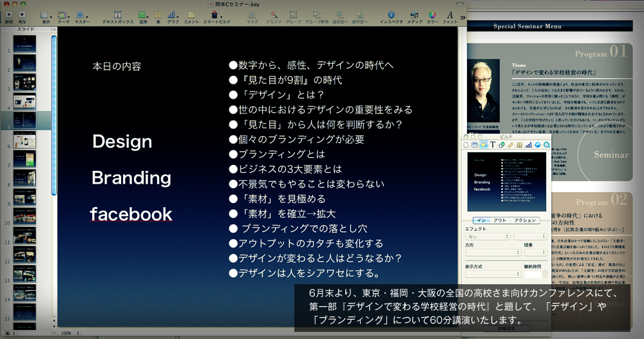This screenshot has width=644, height=339.
Task: Click the build preview thumbnail in inspector
Action: pyautogui.click(x=506, y=182)
